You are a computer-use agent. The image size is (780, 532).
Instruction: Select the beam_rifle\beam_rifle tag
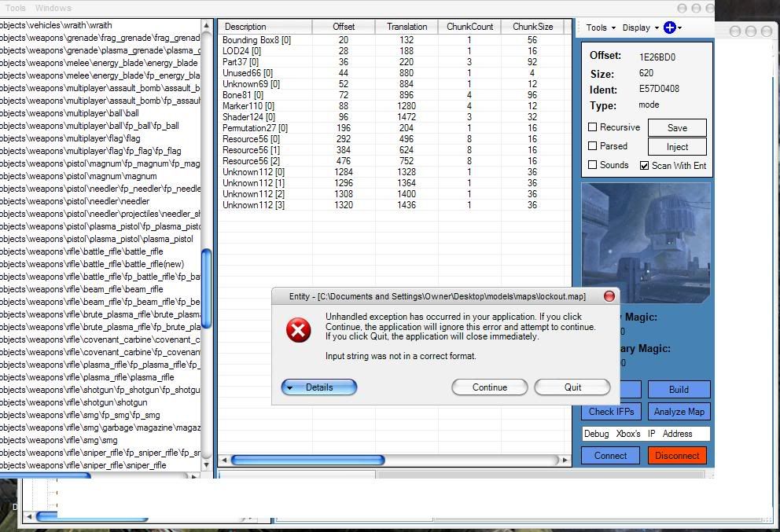pyautogui.click(x=82, y=289)
